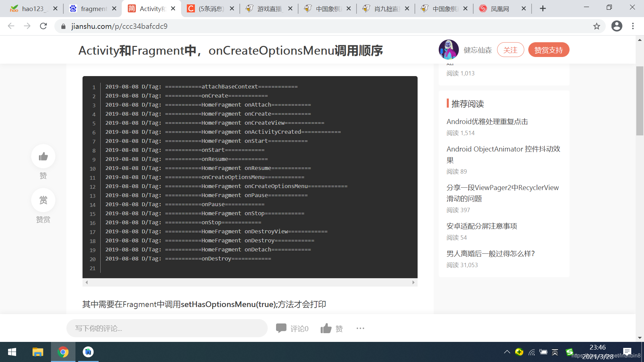Click the author's avatar image

448,50
